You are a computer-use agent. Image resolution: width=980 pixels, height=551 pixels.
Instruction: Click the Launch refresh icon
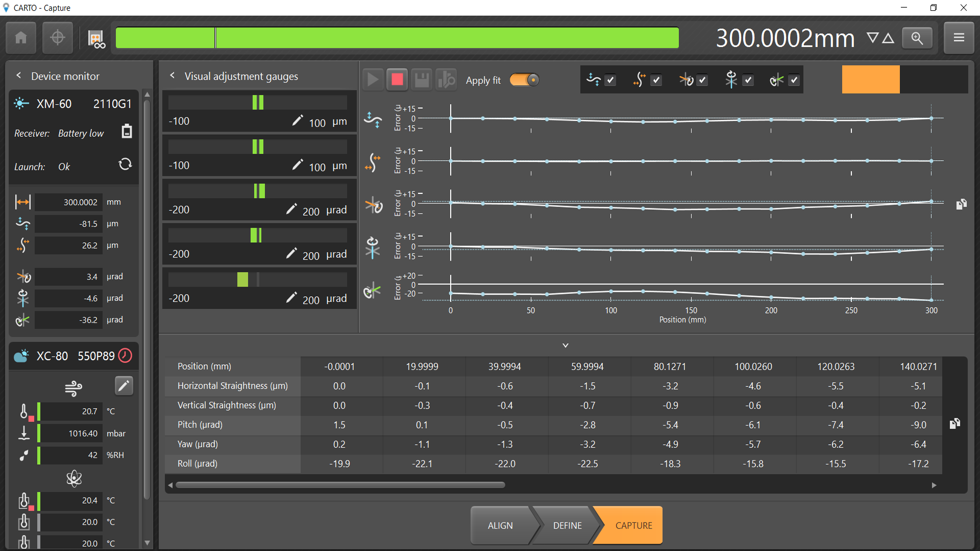(125, 165)
